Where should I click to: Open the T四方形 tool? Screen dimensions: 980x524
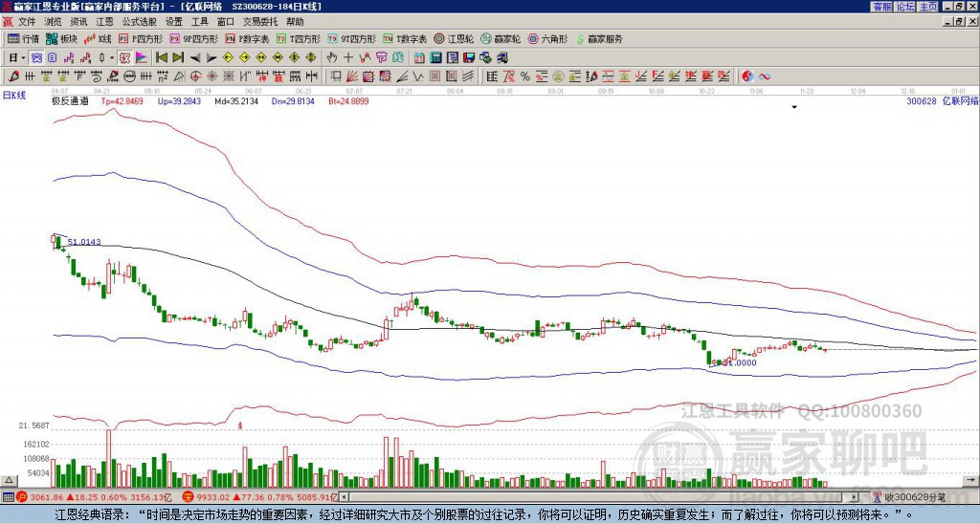pos(299,38)
